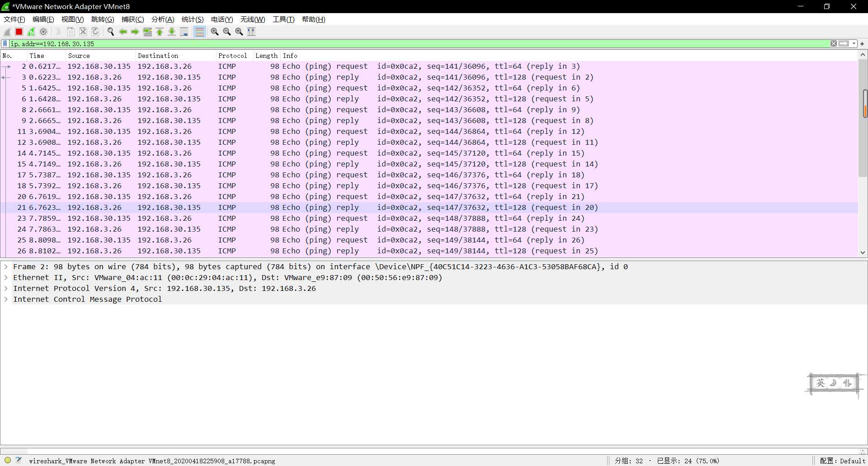Click the start capture shark fin icon
The width and height of the screenshot is (868, 466).
7,32
